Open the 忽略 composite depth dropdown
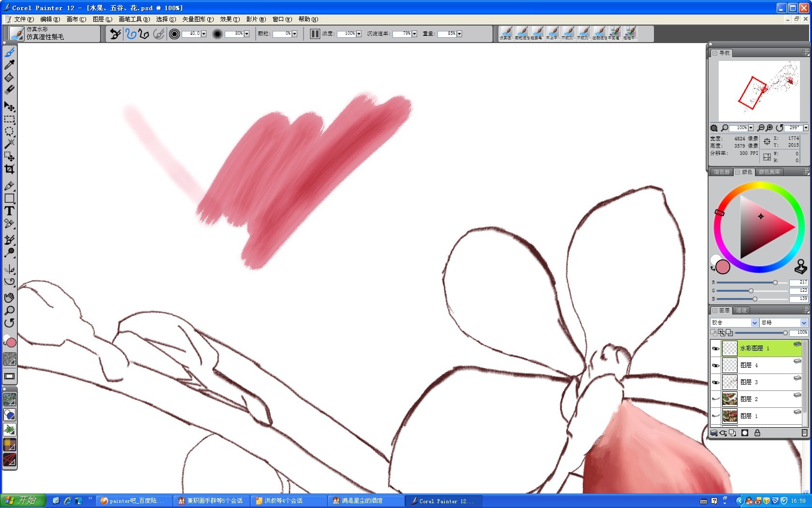The image size is (812, 508). 804,323
